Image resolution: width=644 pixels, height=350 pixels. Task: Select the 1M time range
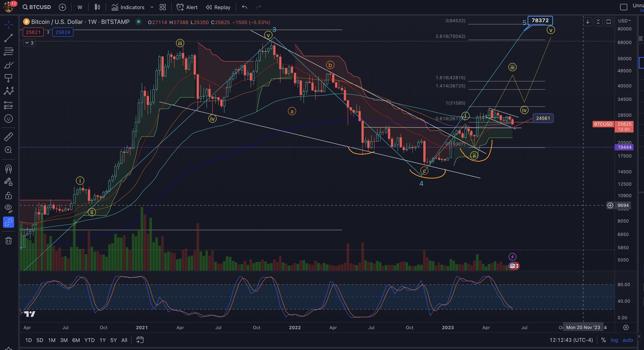click(x=52, y=340)
